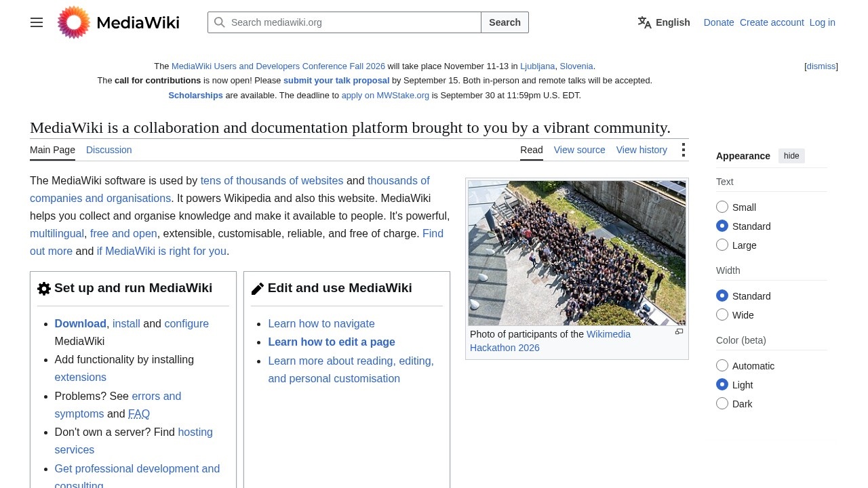Click the multilingual link
This screenshot has height=488, width=868.
pos(57,234)
